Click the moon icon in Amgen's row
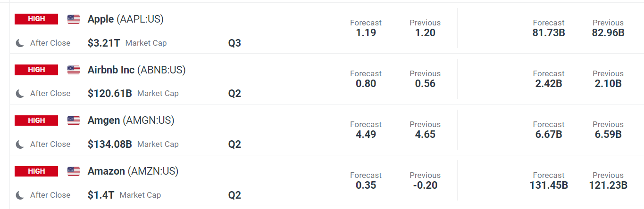Screen dimensions: 644x209 click(20, 145)
